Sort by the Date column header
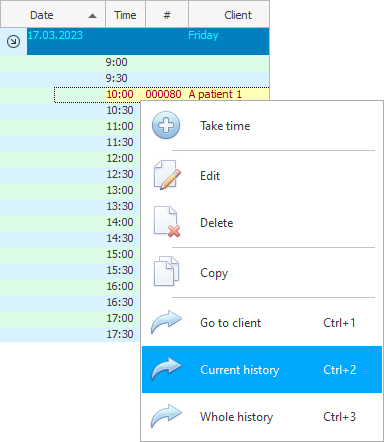Screen dimensions: 384x442 53,14
